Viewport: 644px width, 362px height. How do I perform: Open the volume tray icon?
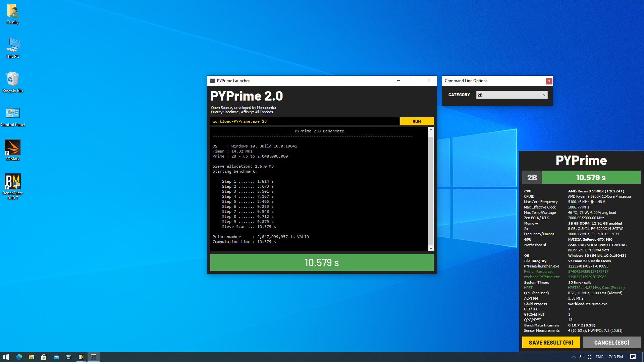[x=589, y=357]
